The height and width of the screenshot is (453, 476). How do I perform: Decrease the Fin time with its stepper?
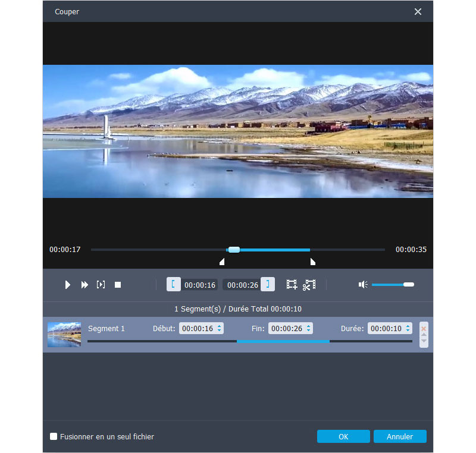point(309,331)
